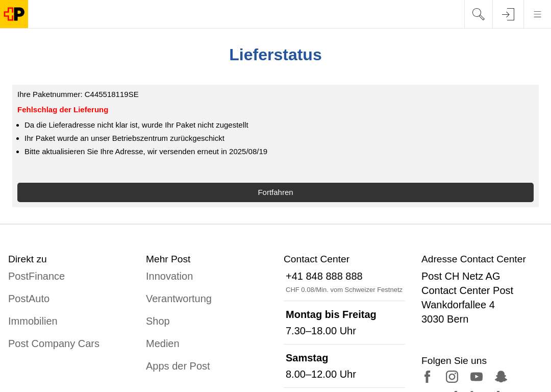Open the Immobilien link
The height and width of the screenshot is (392, 551).
33,322
